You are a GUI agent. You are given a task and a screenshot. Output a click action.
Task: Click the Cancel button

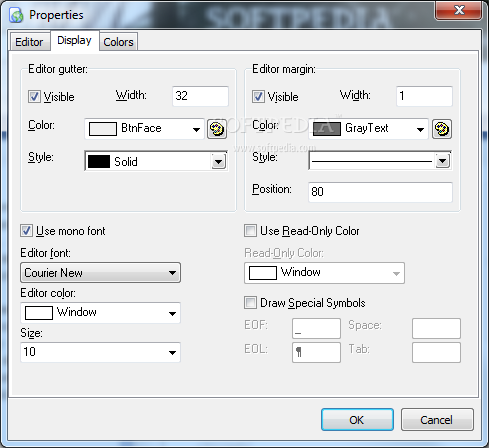click(437, 420)
